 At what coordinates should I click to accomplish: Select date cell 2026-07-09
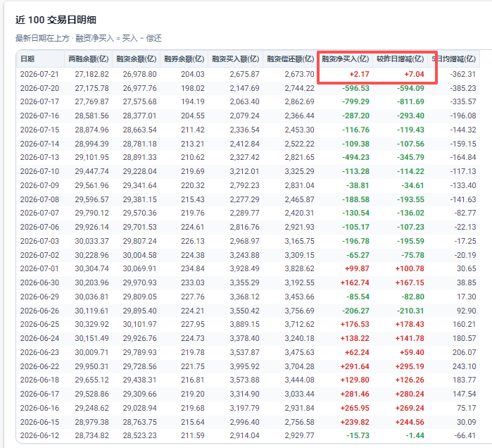coord(39,185)
